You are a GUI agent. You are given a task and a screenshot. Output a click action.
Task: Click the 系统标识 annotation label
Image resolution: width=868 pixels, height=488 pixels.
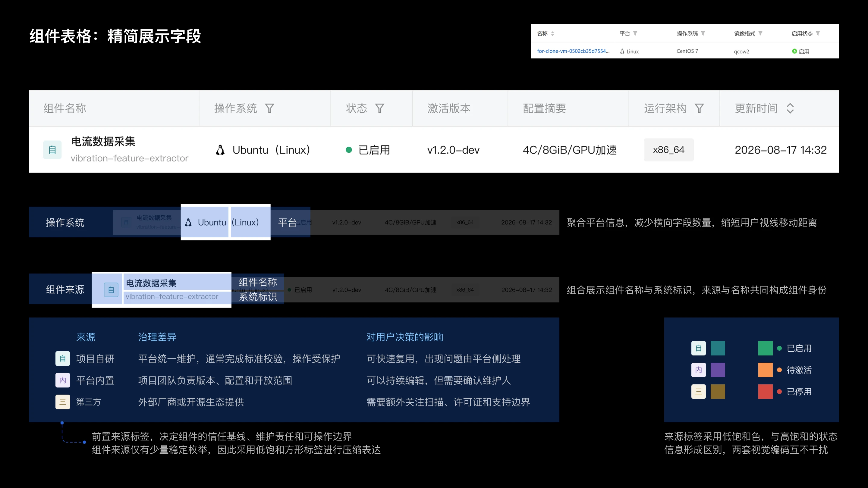[258, 297]
